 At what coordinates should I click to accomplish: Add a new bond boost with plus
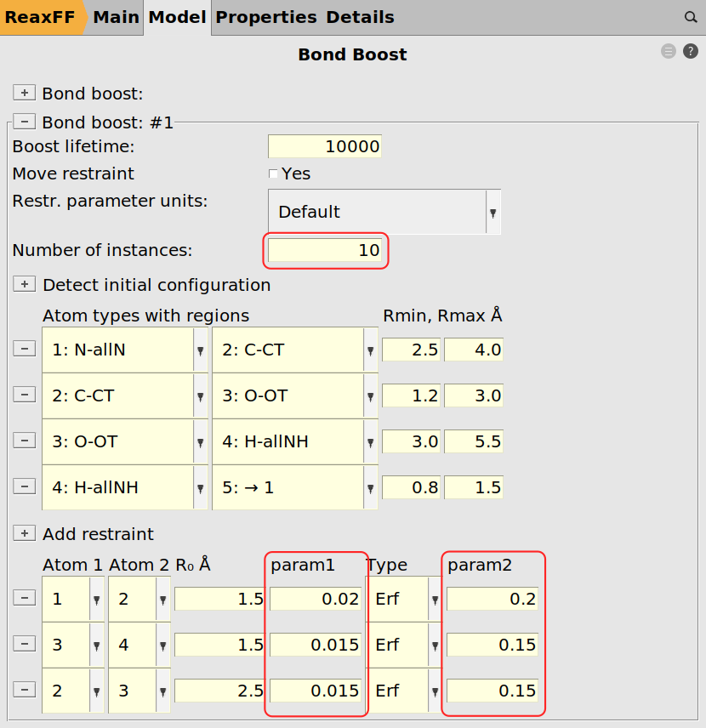(24, 93)
